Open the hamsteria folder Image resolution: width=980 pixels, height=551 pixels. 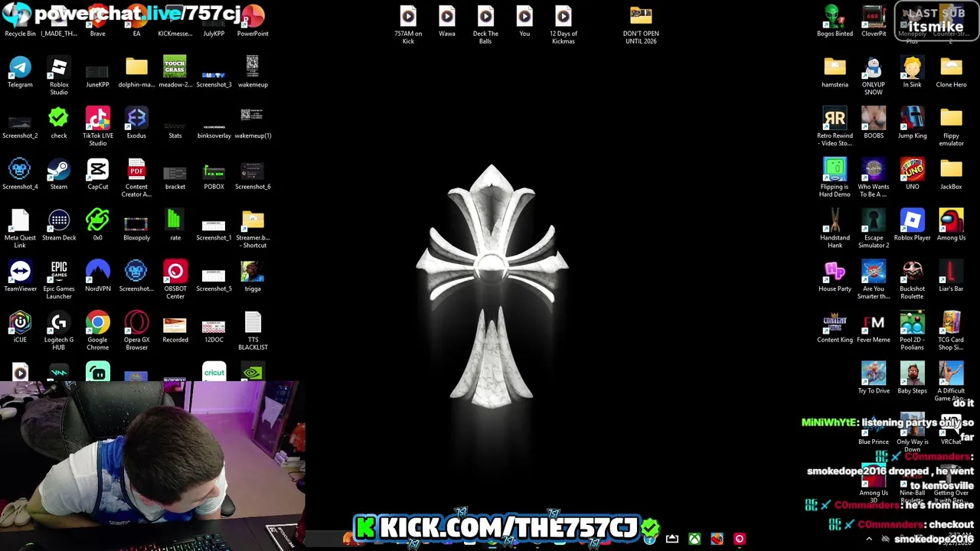(x=835, y=72)
